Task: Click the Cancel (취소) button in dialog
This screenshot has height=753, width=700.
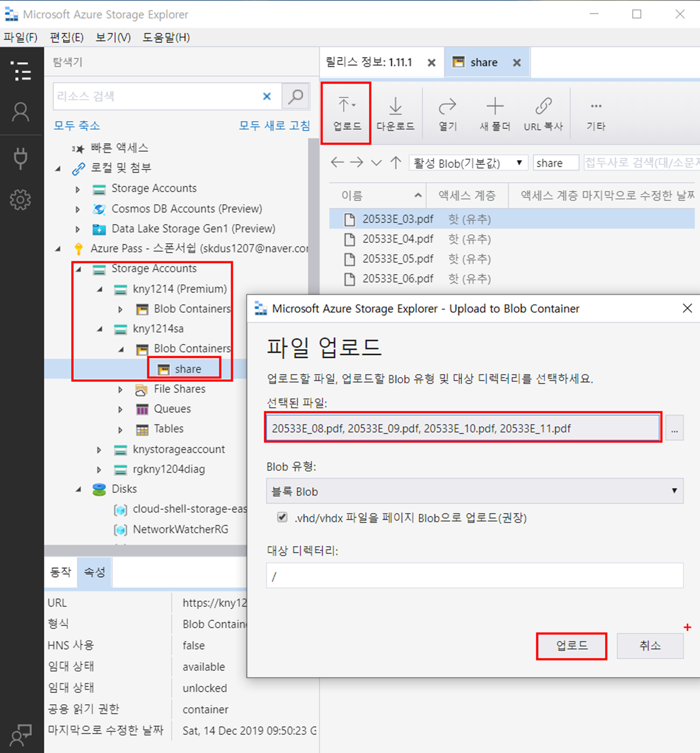Action: coord(650,646)
